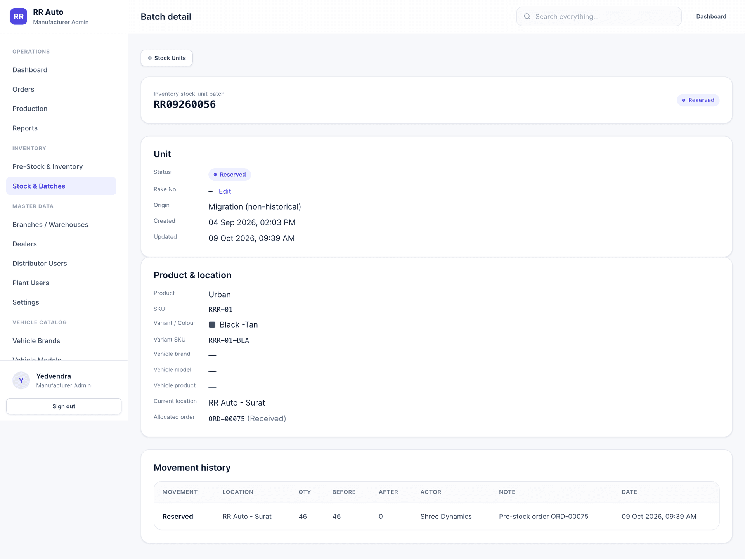745x560 pixels.
Task: Click the Yedvendra user avatar
Action: [x=21, y=380]
